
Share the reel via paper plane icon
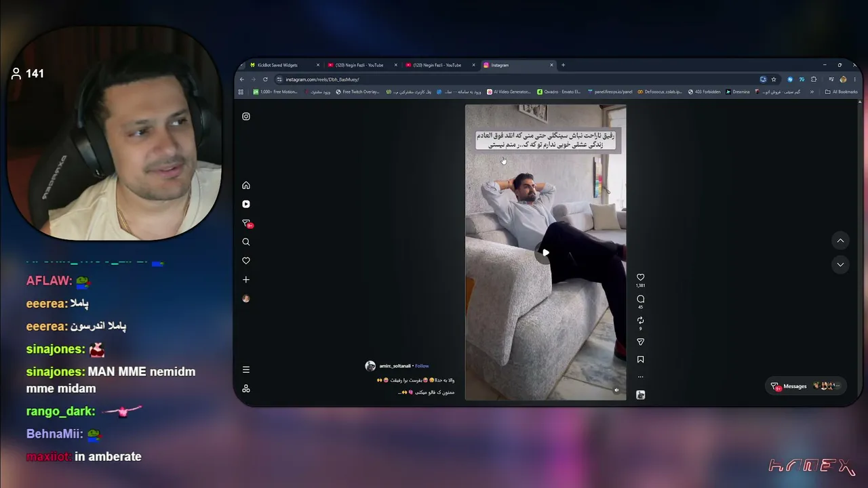(640, 342)
